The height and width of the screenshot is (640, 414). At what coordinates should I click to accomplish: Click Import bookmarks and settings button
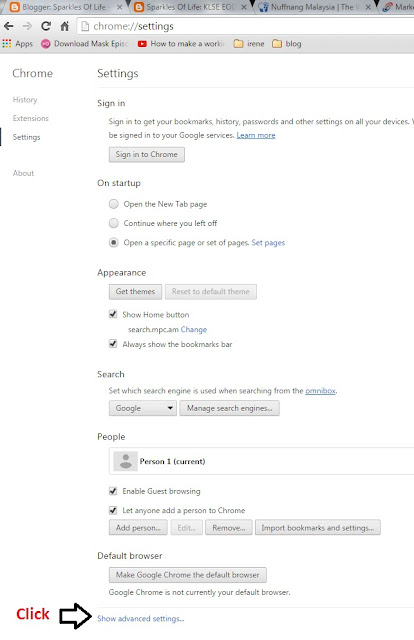tap(318, 528)
